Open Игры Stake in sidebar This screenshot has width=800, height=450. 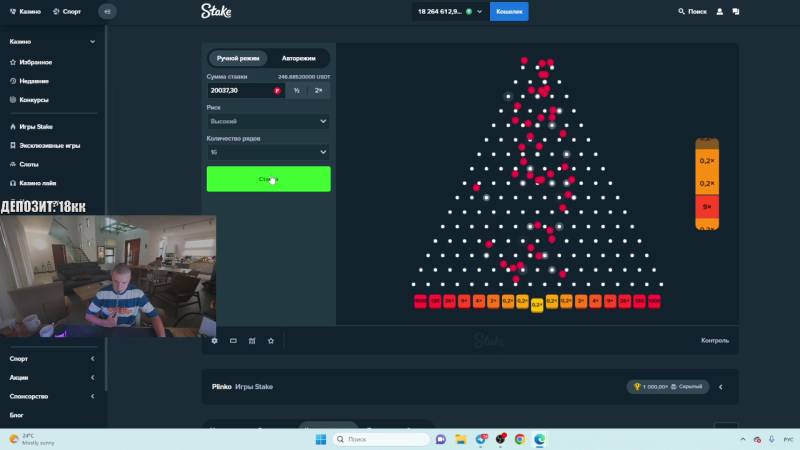(31, 127)
